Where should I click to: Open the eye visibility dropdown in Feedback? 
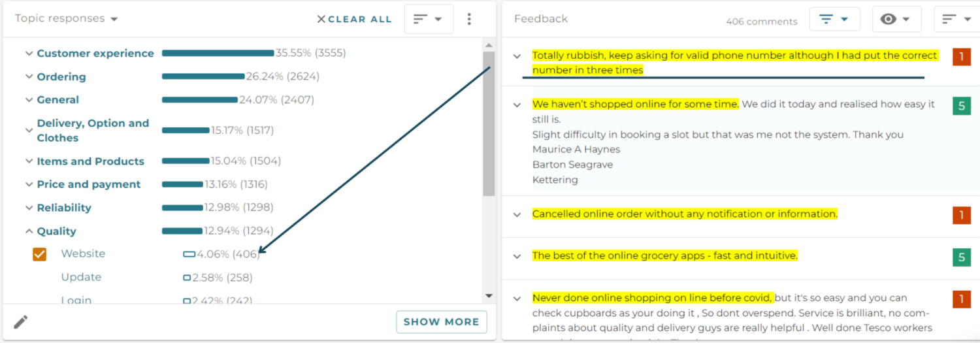tap(896, 20)
